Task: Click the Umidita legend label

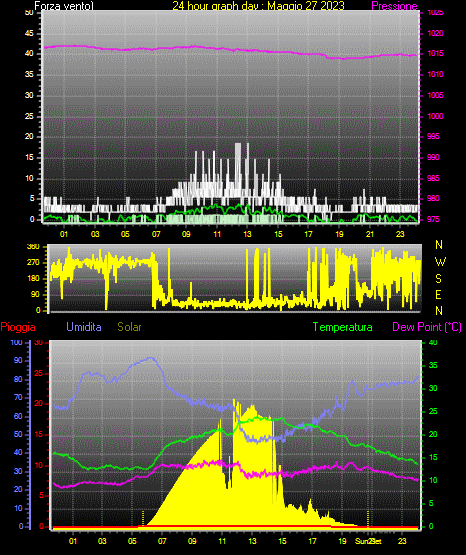Action: point(84,327)
